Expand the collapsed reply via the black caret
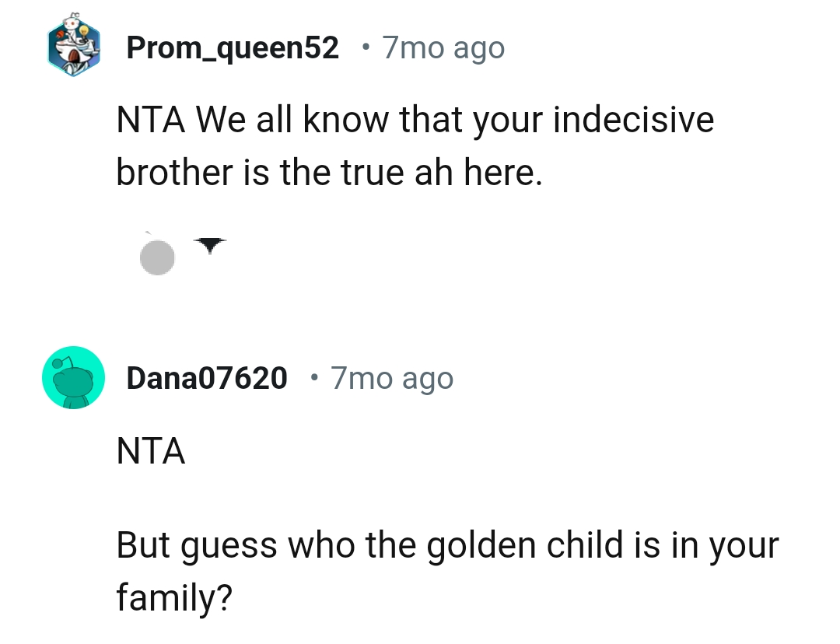Viewport: 840px width, 644px height. coord(208,243)
